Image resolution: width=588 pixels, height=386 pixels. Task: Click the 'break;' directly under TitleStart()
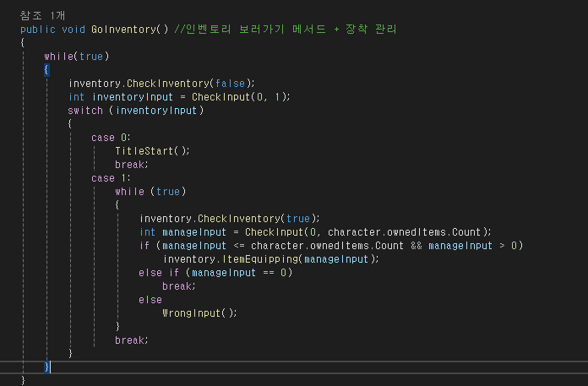132,165
